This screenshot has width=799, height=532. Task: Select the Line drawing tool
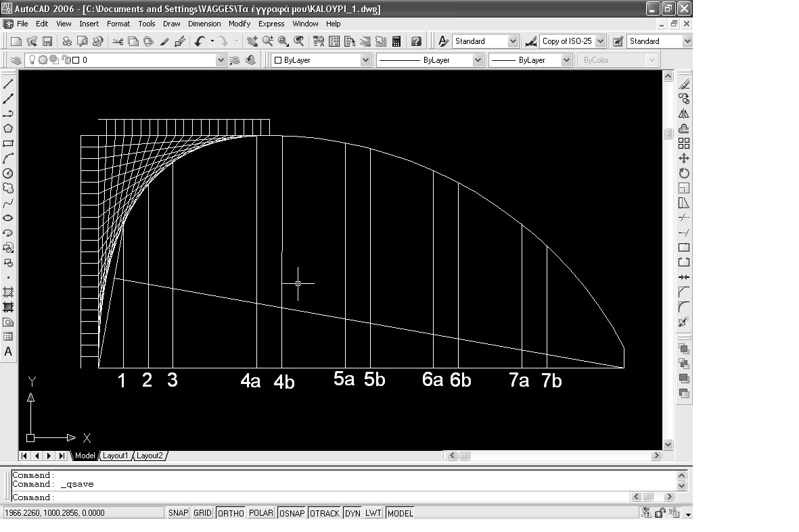(8, 84)
